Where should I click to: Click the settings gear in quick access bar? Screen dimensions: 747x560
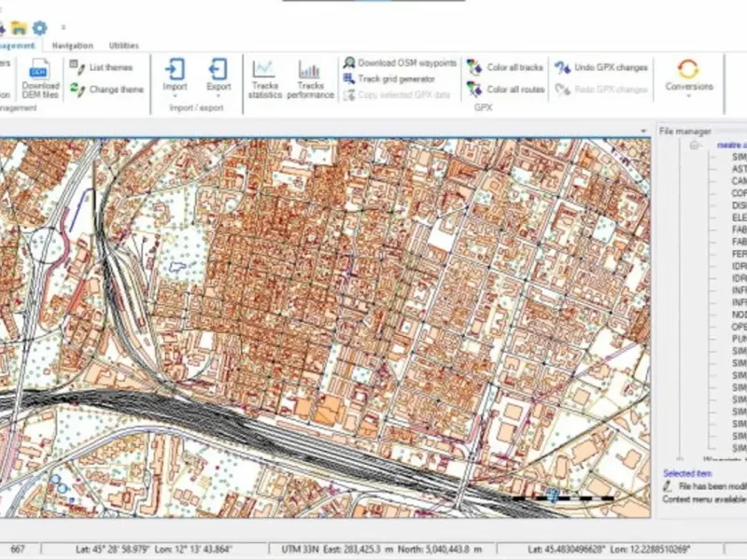(39, 28)
